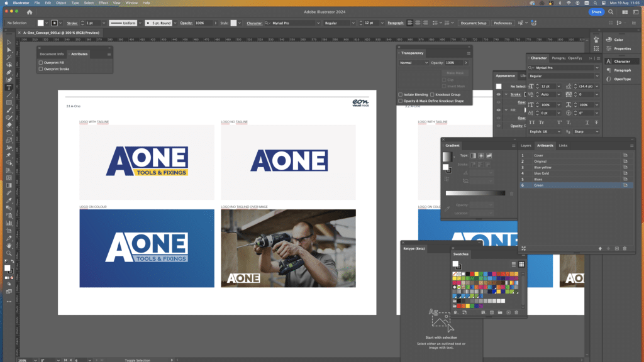Choose Freeform Gradient type icon

point(489,156)
